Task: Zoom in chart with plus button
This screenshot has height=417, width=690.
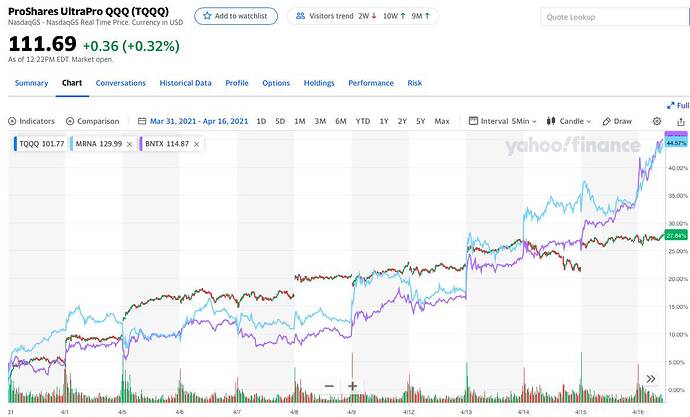Action: point(352,386)
